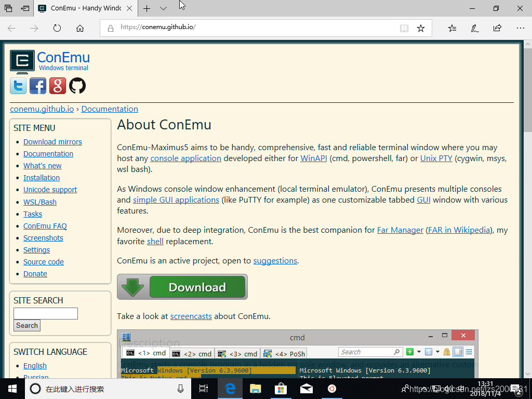The image size is (532, 399).
Task: View site security lock icon
Action: point(110,28)
